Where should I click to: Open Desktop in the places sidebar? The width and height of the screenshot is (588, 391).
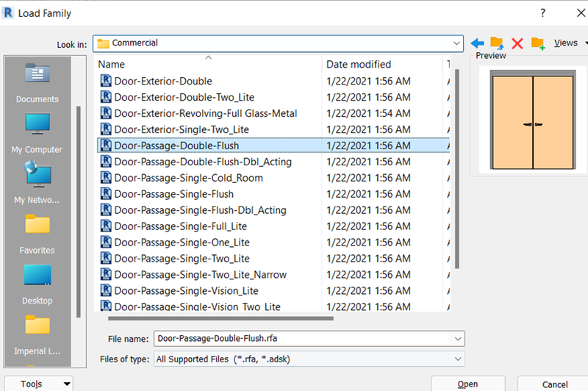coord(37,284)
